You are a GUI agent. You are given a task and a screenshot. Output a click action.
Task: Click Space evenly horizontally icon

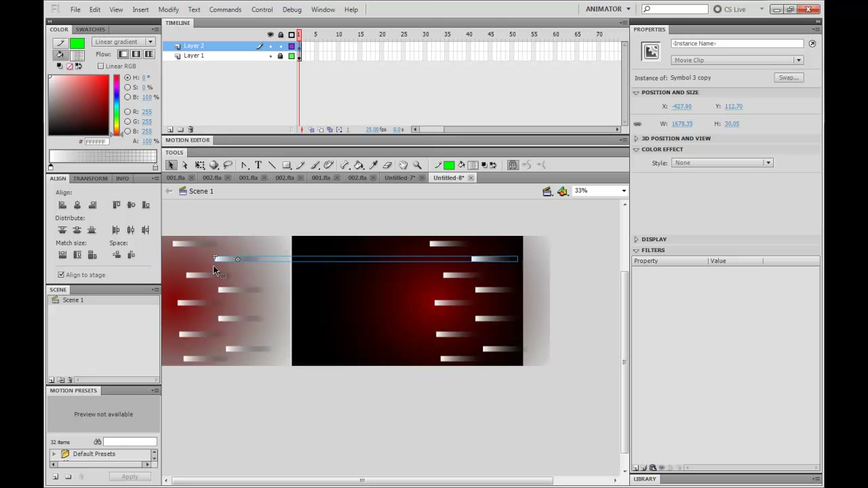click(131, 255)
